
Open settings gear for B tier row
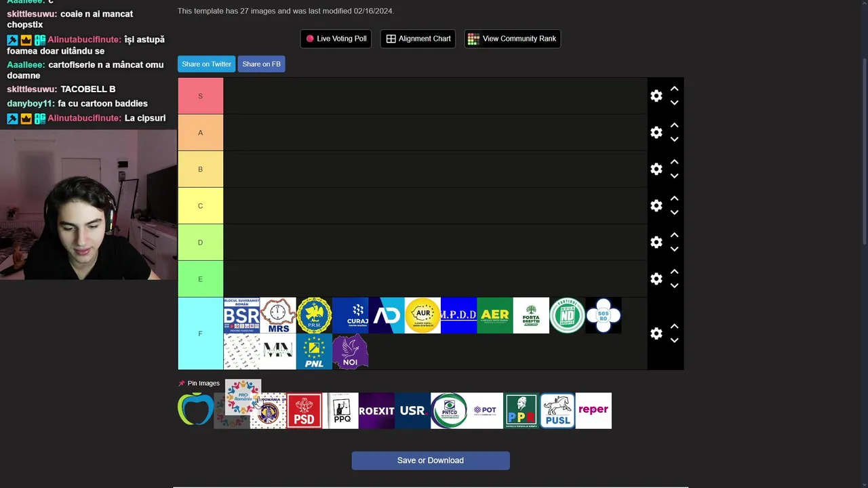pyautogui.click(x=656, y=169)
